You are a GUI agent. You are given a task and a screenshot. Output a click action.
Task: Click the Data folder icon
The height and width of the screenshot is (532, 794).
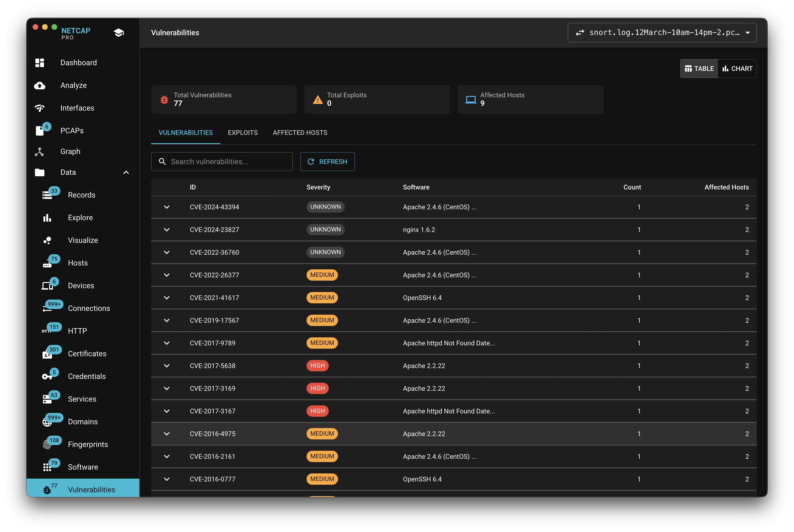[x=40, y=172]
